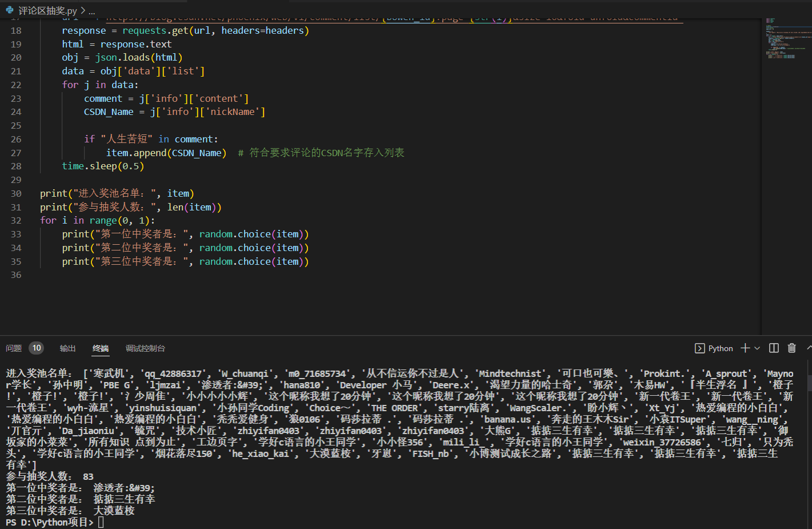The image size is (812, 529).
Task: Select the 终端 panel tab
Action: (101, 348)
